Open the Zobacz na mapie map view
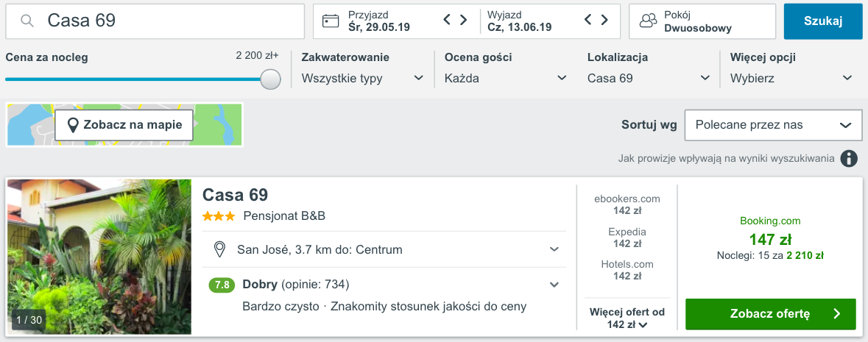 point(124,125)
